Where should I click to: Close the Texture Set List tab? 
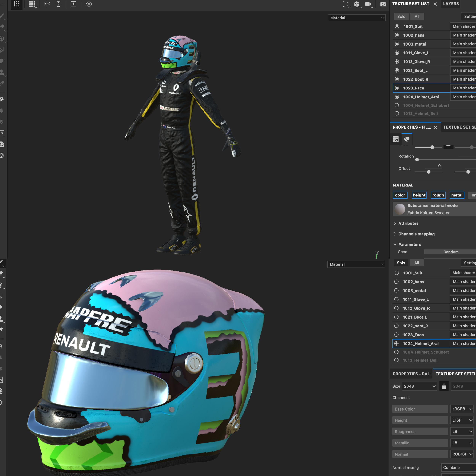point(435,4)
